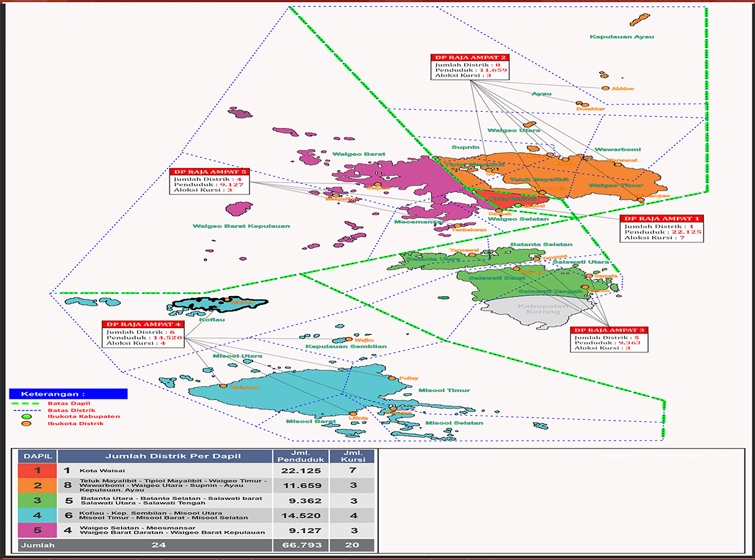The image size is (755, 560).
Task: Click the total population cell 66.793
Action: tap(300, 546)
